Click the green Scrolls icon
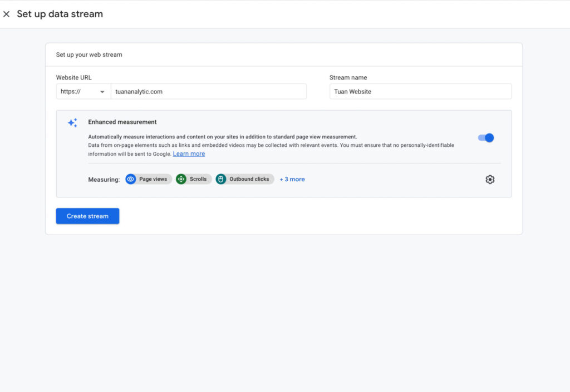The width and height of the screenshot is (570, 392). click(x=181, y=179)
